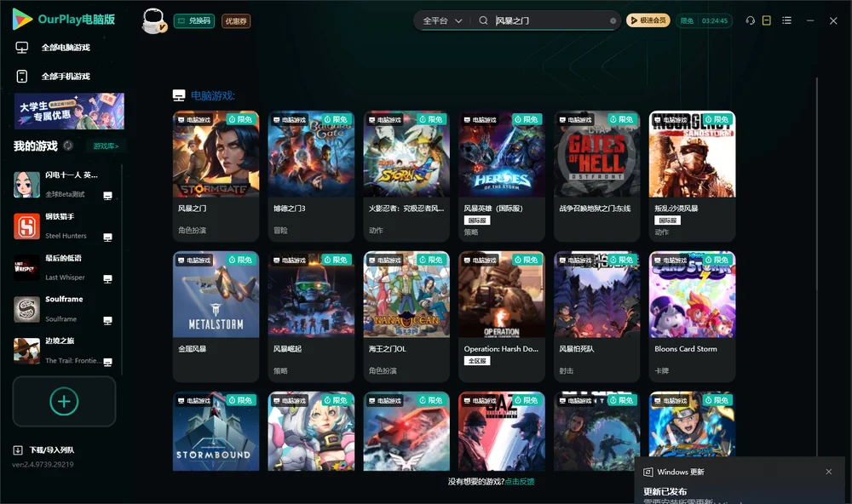Open the 叛乱:沙漠风暴 game card
852x504 pixels.
click(x=692, y=176)
